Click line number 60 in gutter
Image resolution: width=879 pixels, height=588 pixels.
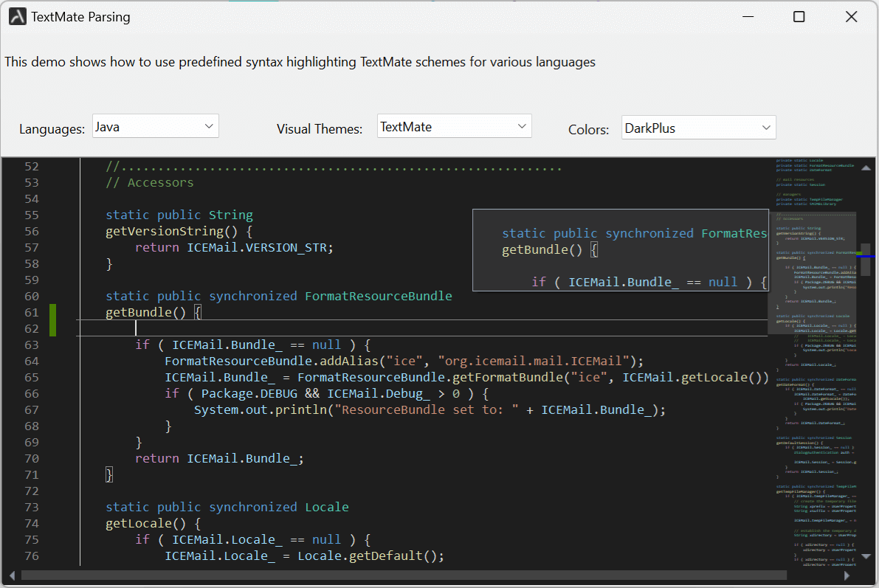(x=32, y=297)
